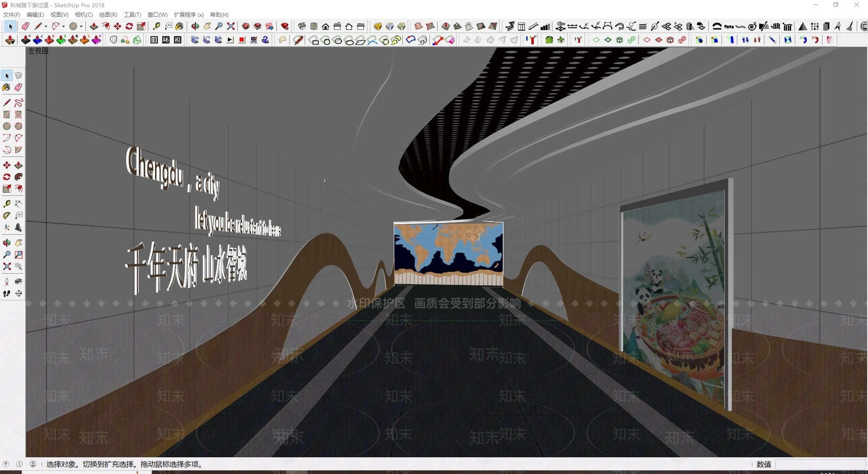Click the 数值 measurements input box
This screenshot has width=868, height=474.
[820, 464]
